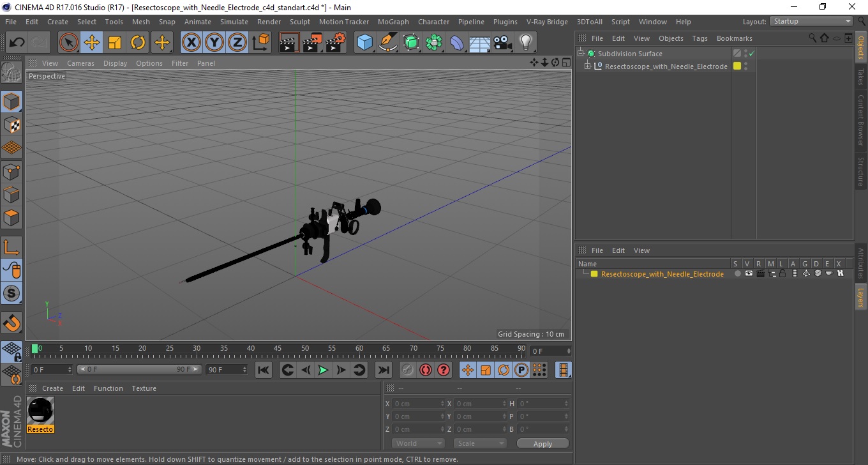This screenshot has width=868, height=465.
Task: Open the World coordinate dropdown
Action: click(x=418, y=443)
